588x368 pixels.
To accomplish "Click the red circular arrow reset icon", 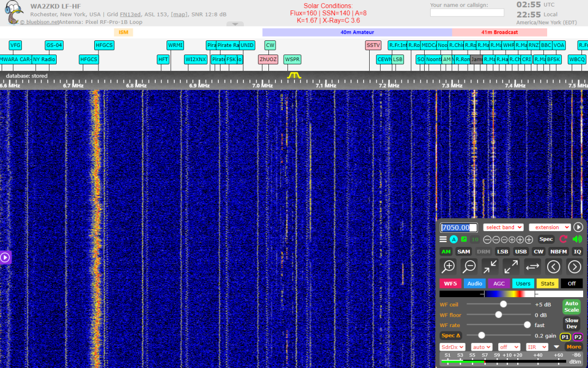I will click(x=563, y=239).
